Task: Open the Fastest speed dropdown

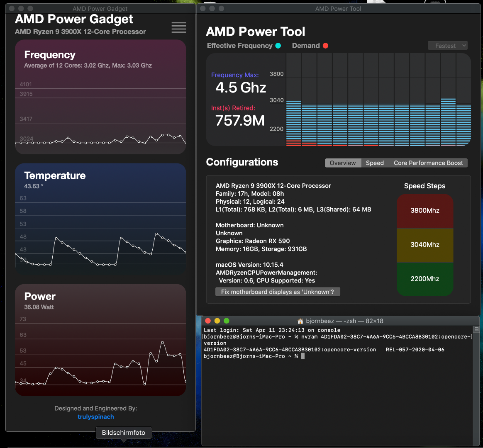Action: point(448,46)
